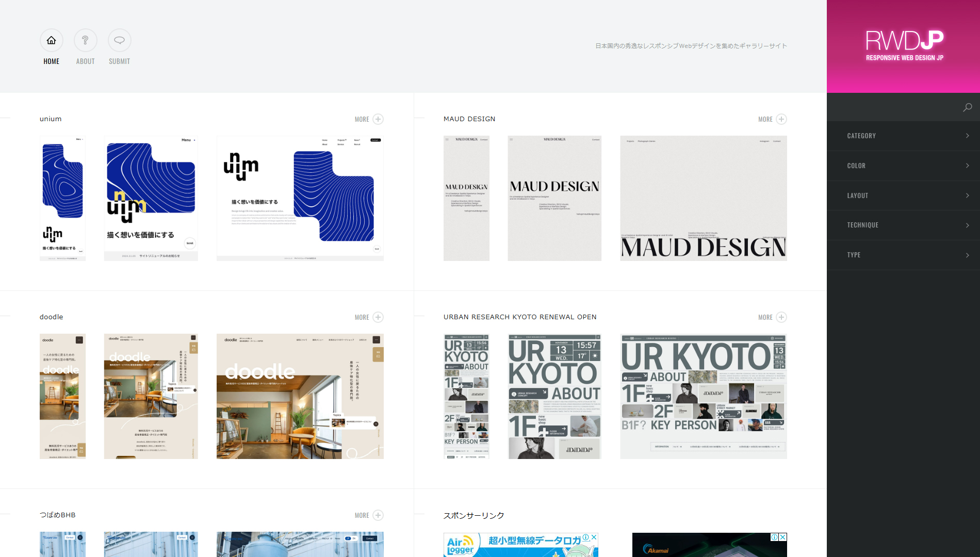Click the HOME house icon
Image resolution: width=980 pixels, height=557 pixels.
pyautogui.click(x=52, y=40)
